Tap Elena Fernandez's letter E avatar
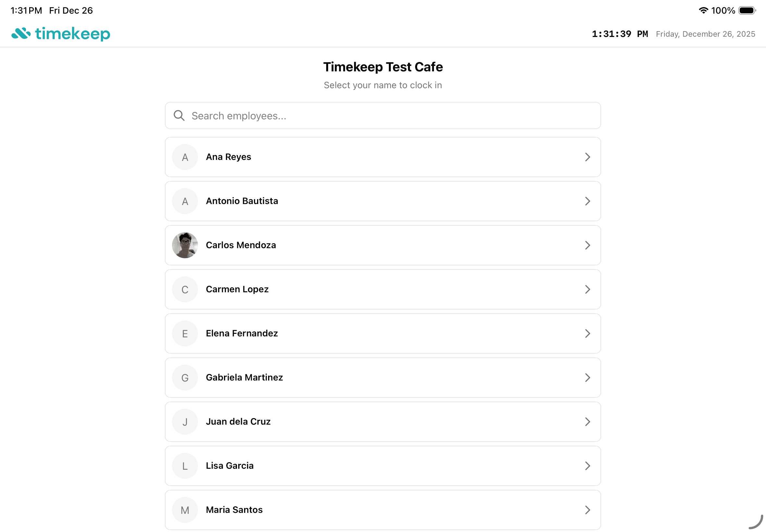 point(185,333)
